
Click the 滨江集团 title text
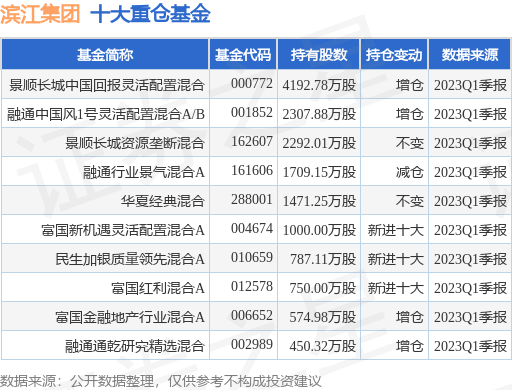click(40, 14)
